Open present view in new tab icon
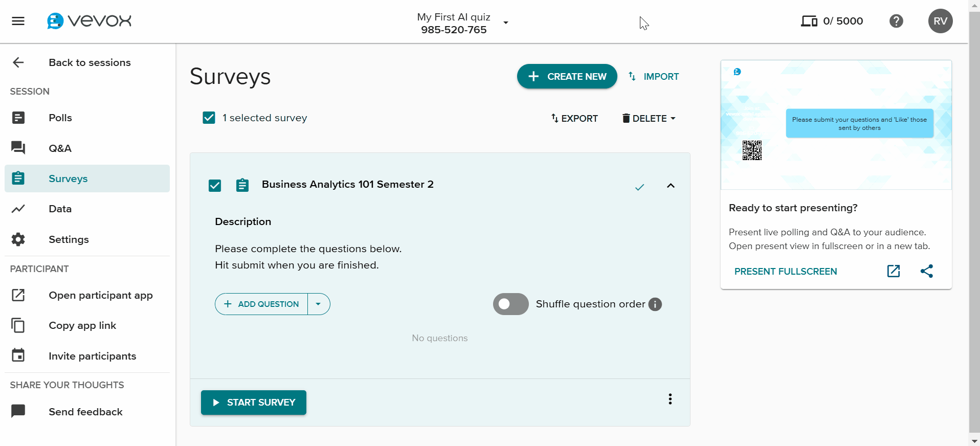The height and width of the screenshot is (446, 980). click(894, 271)
